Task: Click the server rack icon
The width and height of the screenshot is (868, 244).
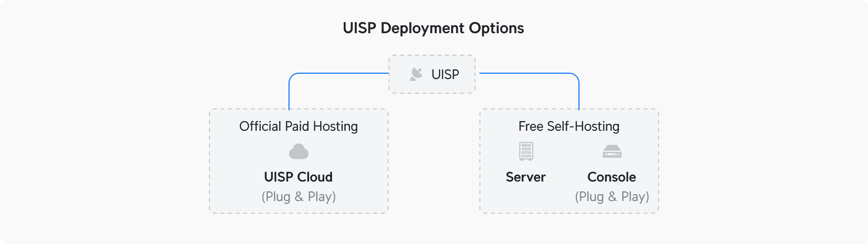Action: point(526,151)
